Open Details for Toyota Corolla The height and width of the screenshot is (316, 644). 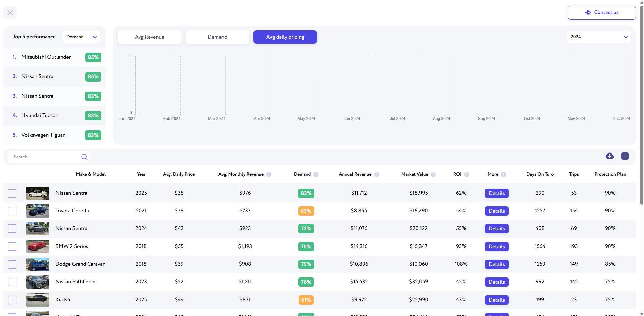coord(497,211)
